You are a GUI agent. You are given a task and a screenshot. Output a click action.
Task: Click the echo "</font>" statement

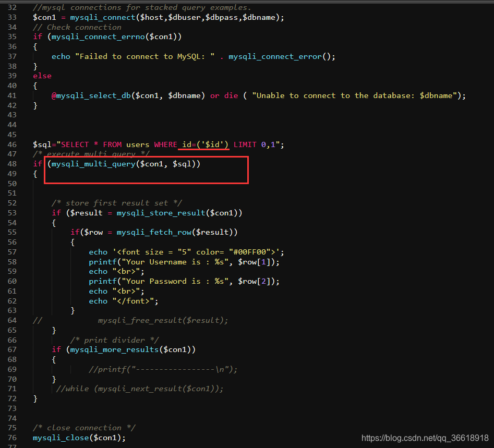pyautogui.click(x=124, y=301)
